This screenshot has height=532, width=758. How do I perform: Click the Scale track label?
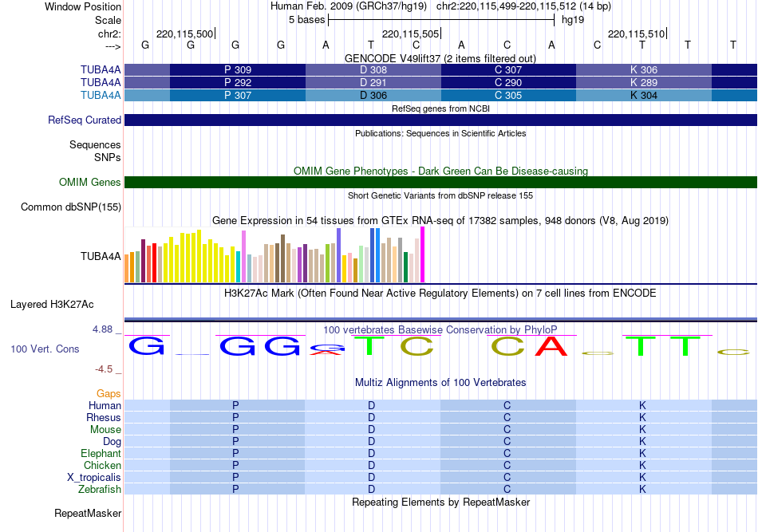(x=108, y=20)
